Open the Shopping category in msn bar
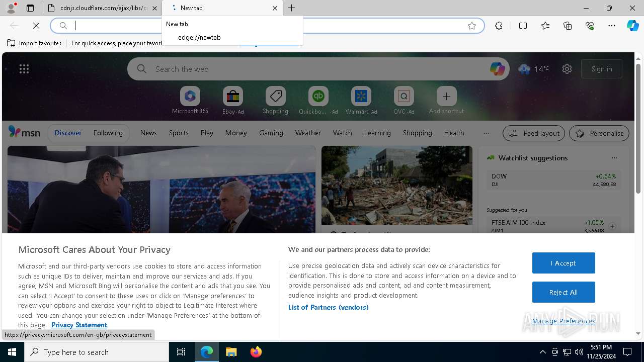The height and width of the screenshot is (362, 644). pos(417,133)
